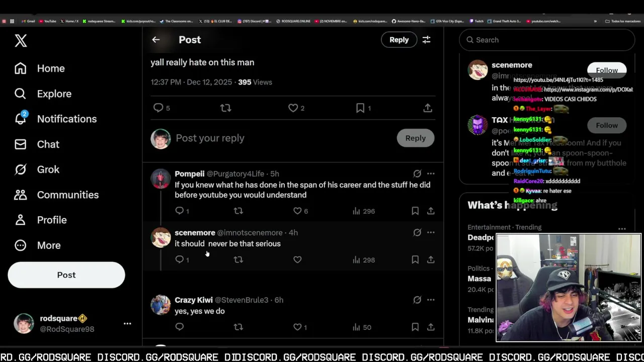Reply to Crazy Kiwi's comment
Screen dimensions: 644x362
(180, 327)
